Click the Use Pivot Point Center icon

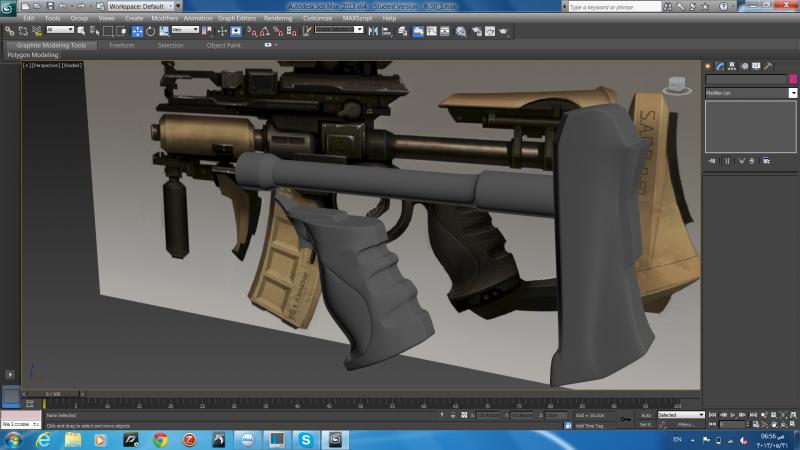(207, 31)
